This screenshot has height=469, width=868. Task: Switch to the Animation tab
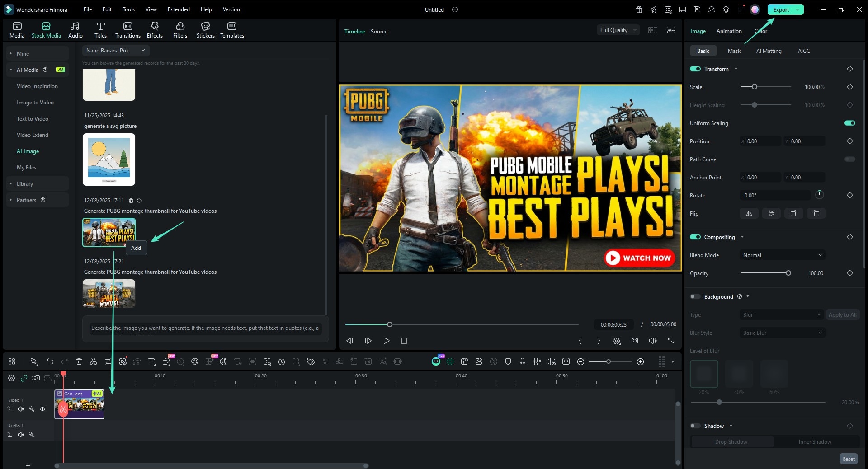[728, 31]
